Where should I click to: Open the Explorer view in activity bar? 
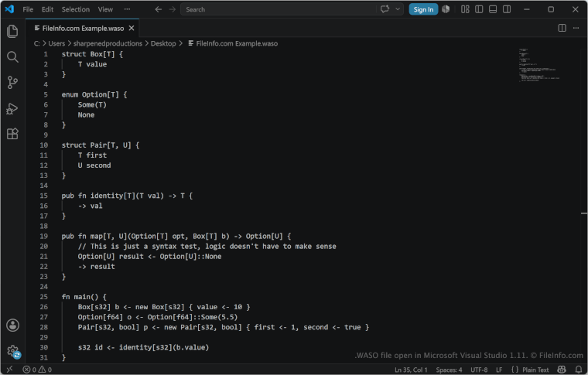12,31
